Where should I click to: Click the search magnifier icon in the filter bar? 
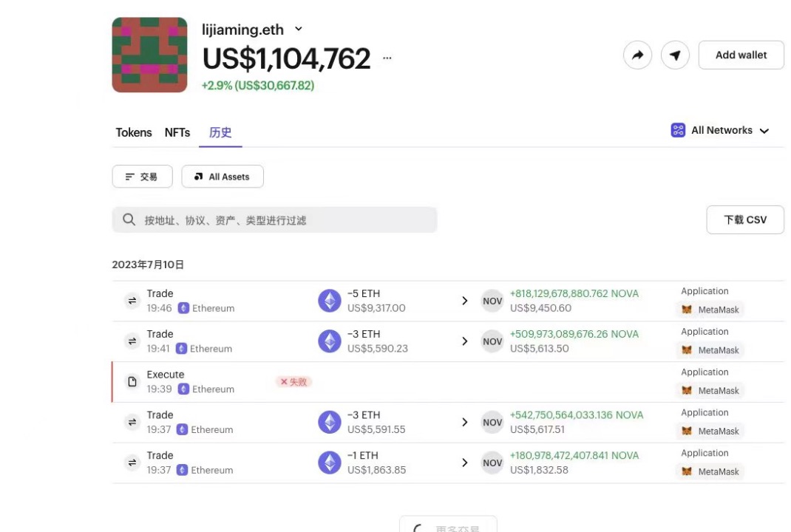[129, 219]
